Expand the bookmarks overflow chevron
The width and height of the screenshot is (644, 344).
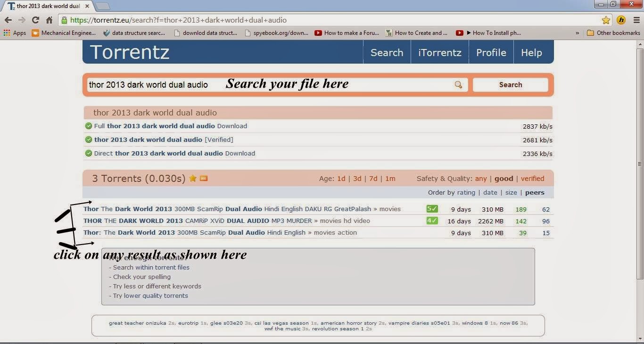click(x=578, y=33)
